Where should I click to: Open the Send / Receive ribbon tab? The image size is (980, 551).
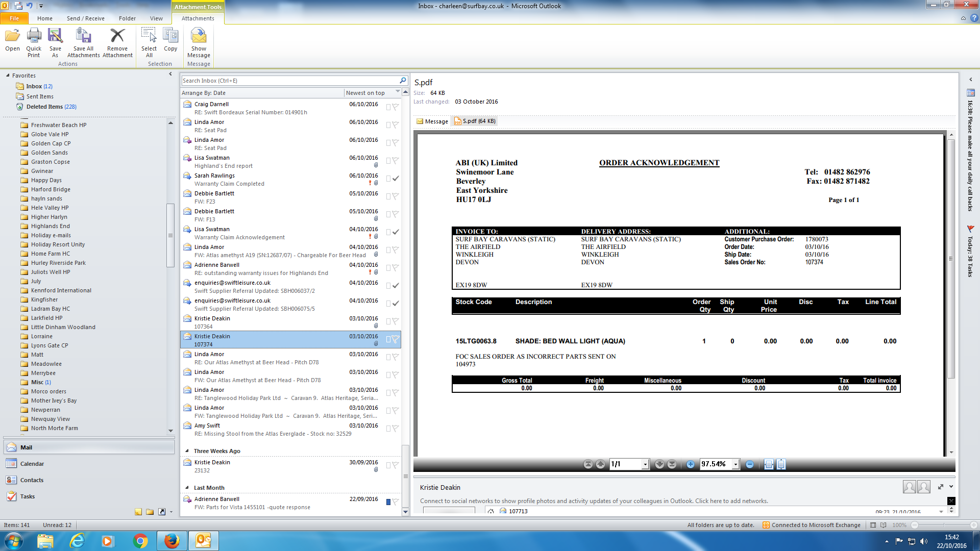[x=85, y=18]
